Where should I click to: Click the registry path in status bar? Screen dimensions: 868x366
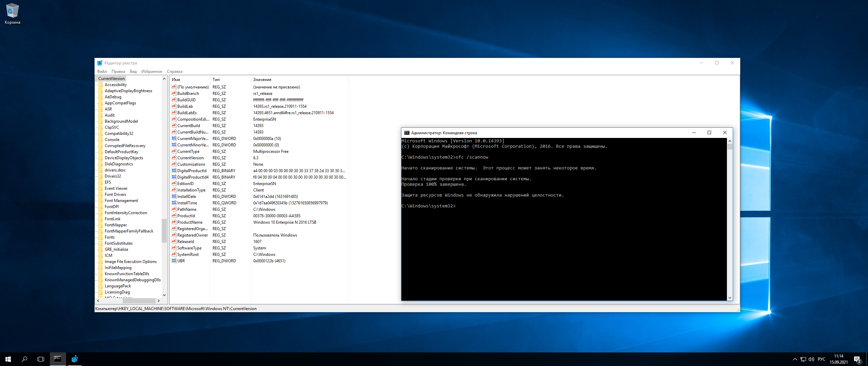tap(176, 309)
